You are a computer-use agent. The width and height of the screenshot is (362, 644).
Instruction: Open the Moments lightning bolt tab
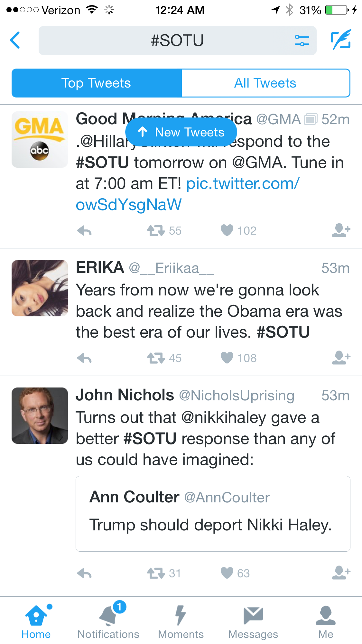coord(181,621)
